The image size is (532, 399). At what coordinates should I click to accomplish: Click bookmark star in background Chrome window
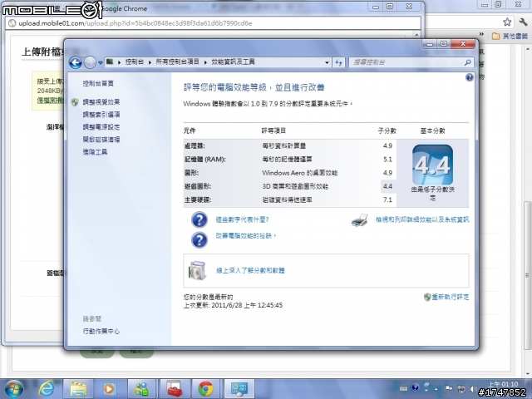click(507, 22)
